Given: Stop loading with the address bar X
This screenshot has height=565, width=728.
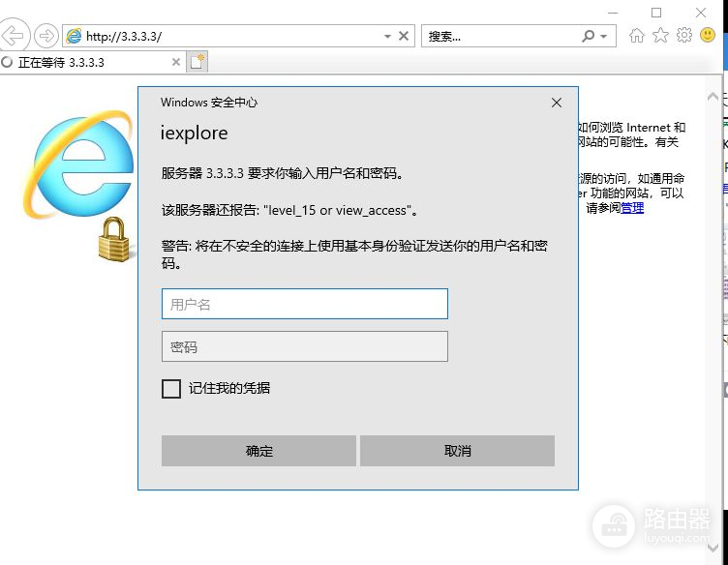Looking at the screenshot, I should (404, 36).
